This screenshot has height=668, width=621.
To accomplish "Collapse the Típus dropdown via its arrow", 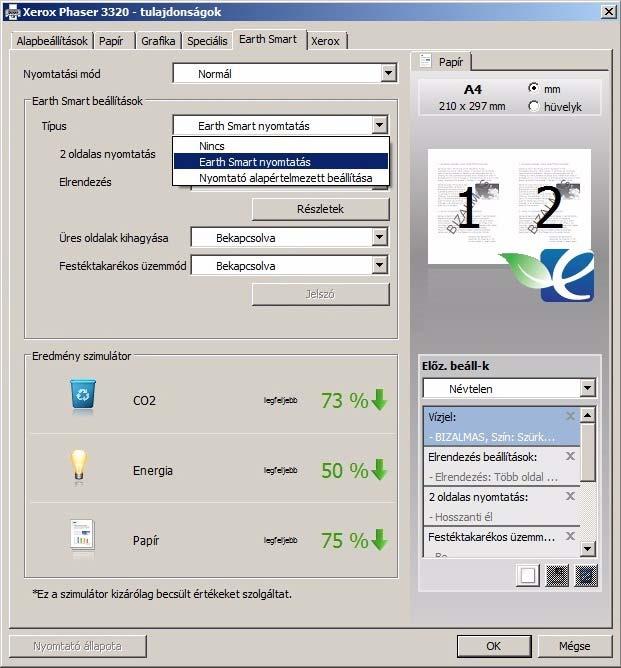I will (x=379, y=125).
